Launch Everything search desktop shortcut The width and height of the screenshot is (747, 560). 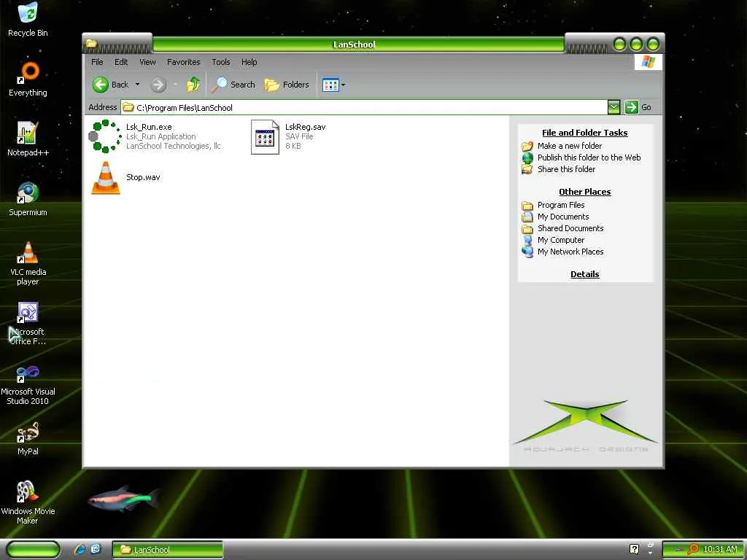tap(28, 79)
